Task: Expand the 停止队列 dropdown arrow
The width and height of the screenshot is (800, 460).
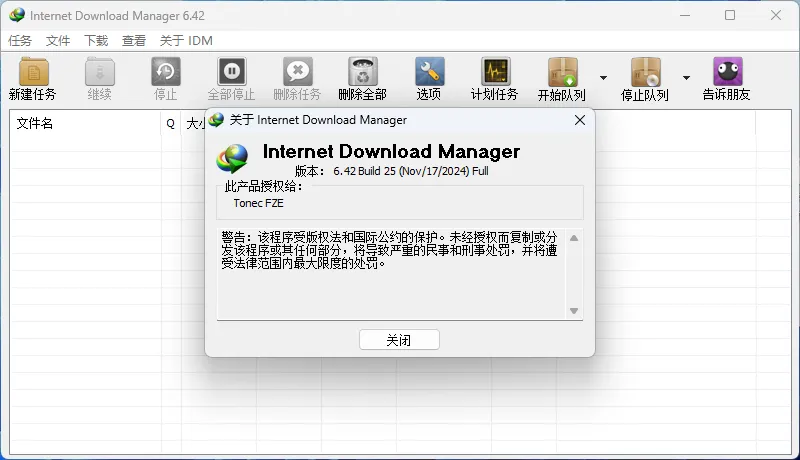Action: [x=686, y=78]
